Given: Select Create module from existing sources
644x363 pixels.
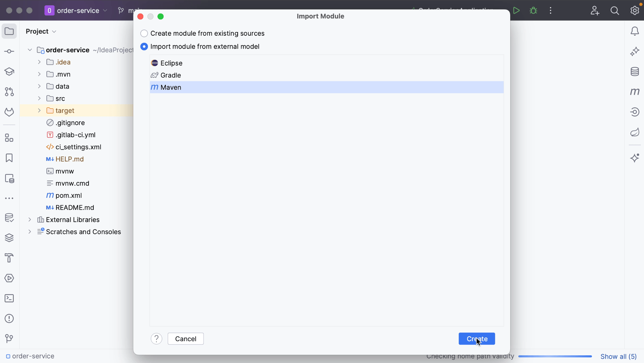Looking at the screenshot, I should [144, 33].
